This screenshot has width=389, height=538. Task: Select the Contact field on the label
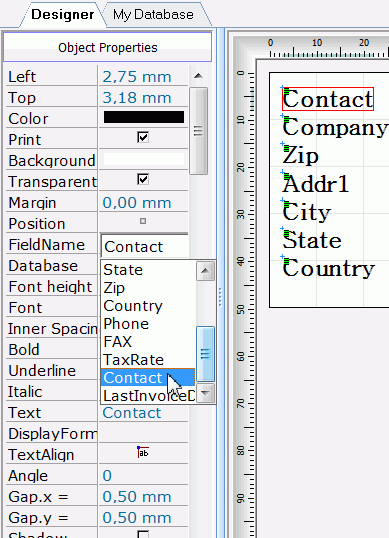(328, 99)
